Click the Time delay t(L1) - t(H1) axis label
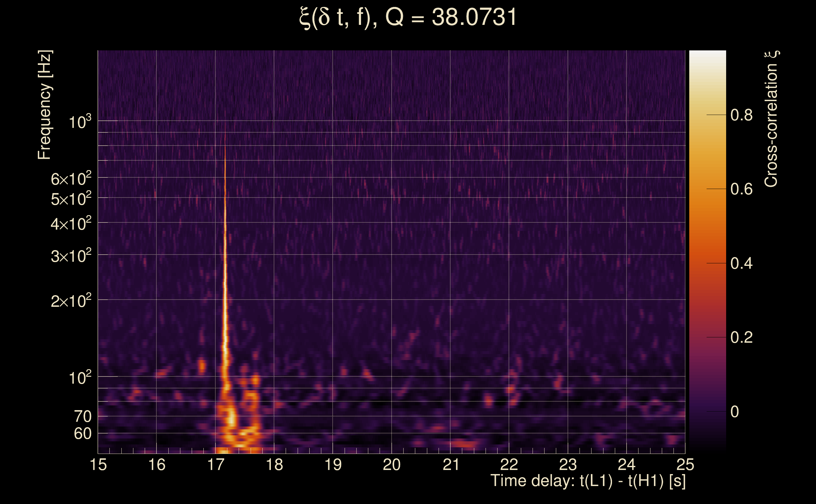816x504 pixels. coord(588,481)
